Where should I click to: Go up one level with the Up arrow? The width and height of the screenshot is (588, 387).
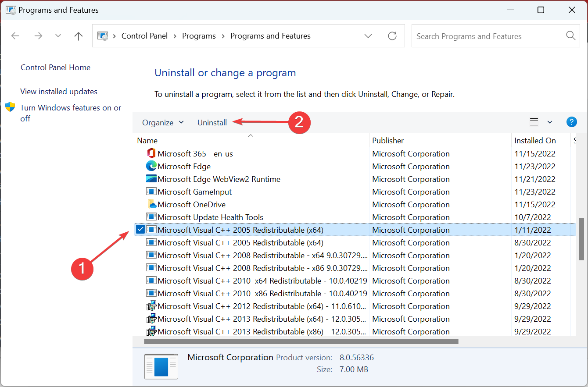coord(79,36)
